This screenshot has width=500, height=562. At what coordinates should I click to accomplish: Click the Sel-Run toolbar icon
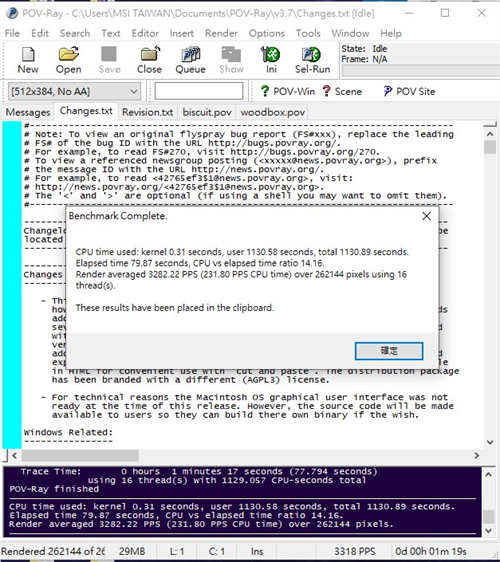[312, 60]
